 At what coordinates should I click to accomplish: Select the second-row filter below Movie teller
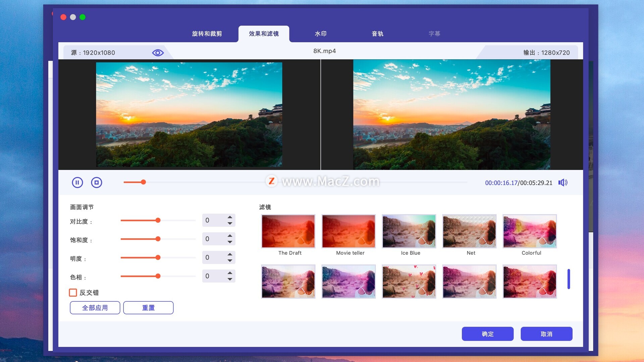(x=349, y=282)
